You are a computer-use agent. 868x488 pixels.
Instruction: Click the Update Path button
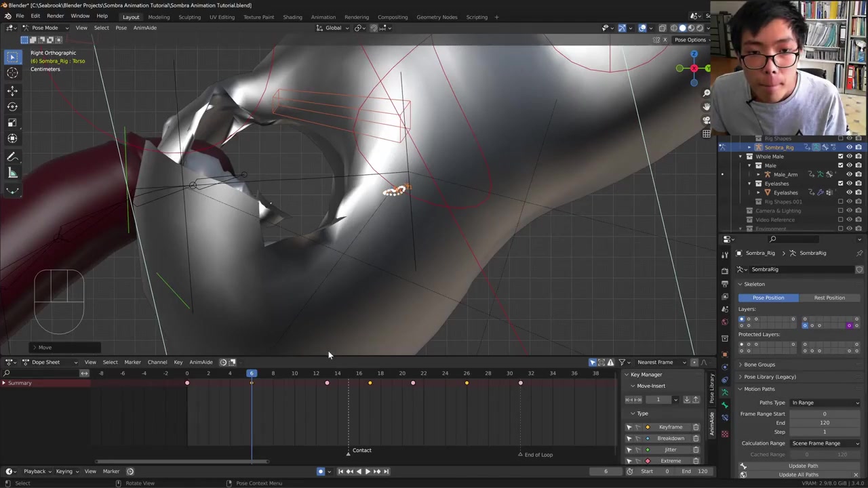803,466
